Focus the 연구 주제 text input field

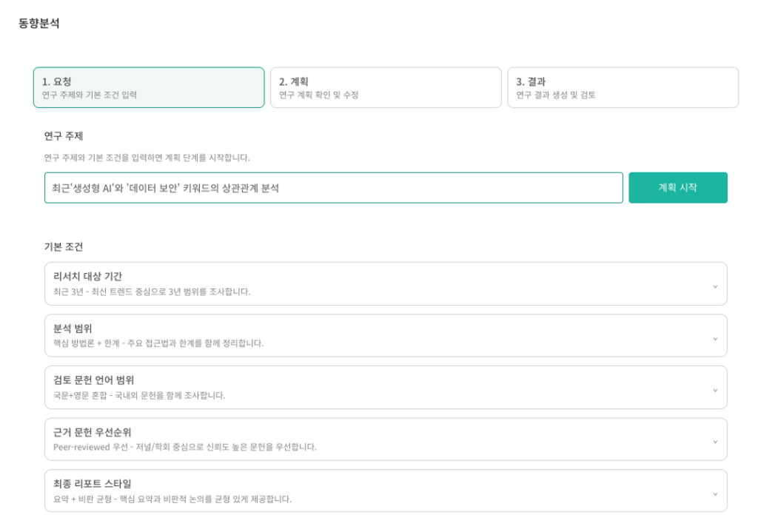coord(333,188)
